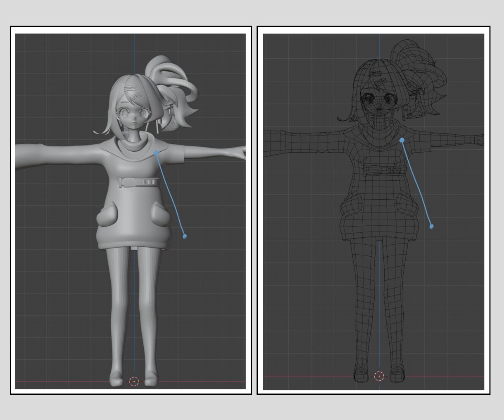Select the wireframe character viewport image
Screen dimensions: 504x420
[373, 212]
